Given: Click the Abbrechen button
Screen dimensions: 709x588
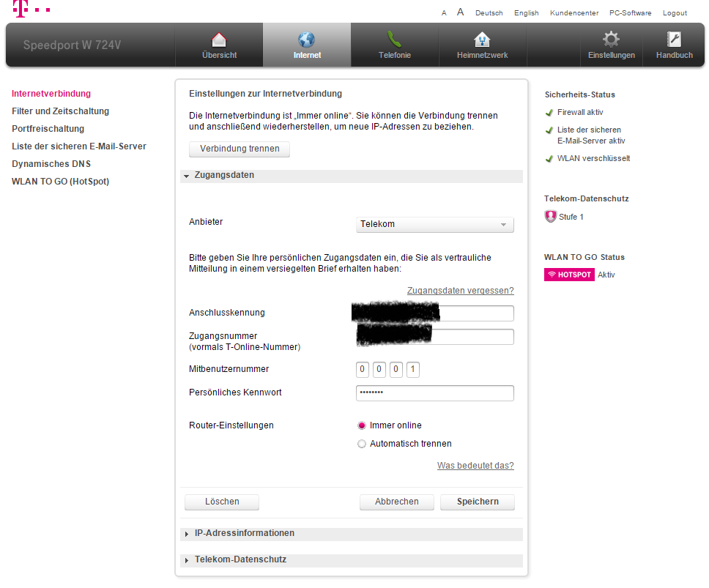Looking at the screenshot, I should 397,502.
